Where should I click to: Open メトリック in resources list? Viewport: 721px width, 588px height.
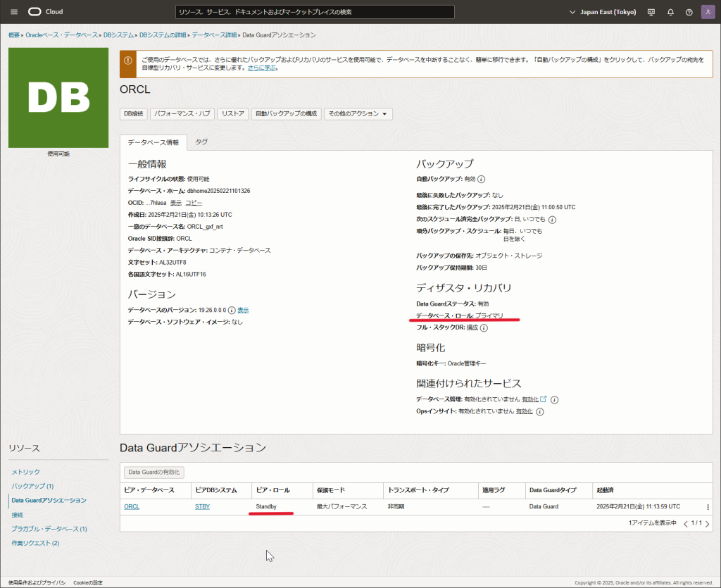click(26, 472)
